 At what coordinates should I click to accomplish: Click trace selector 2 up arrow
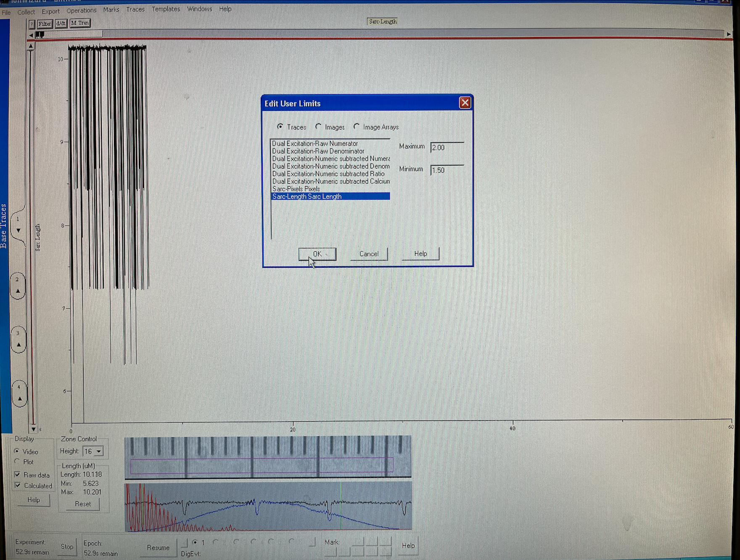(x=18, y=291)
